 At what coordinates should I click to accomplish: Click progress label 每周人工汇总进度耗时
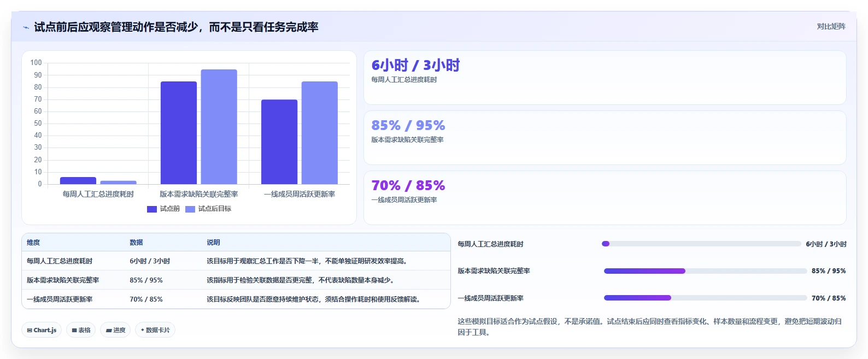pyautogui.click(x=490, y=244)
